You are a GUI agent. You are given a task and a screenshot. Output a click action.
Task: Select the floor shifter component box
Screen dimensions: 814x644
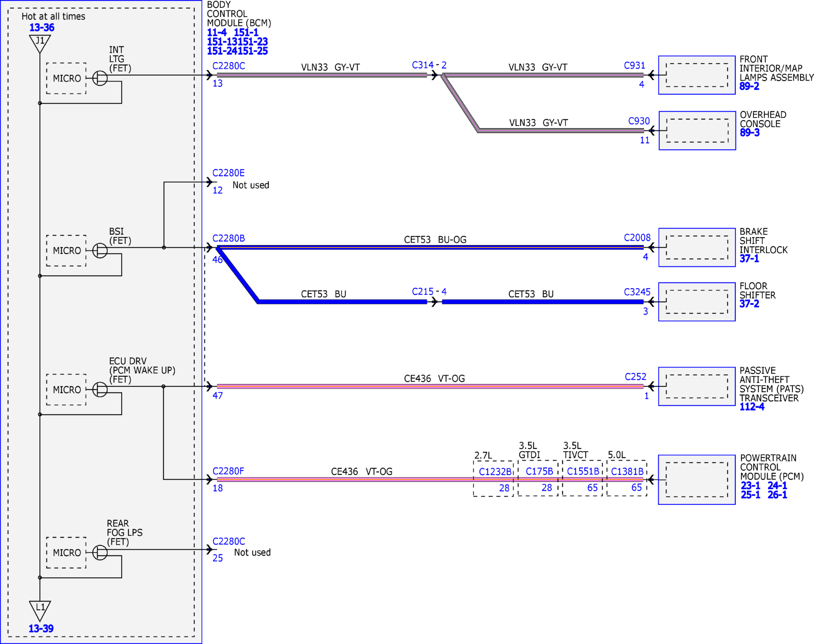tap(697, 302)
